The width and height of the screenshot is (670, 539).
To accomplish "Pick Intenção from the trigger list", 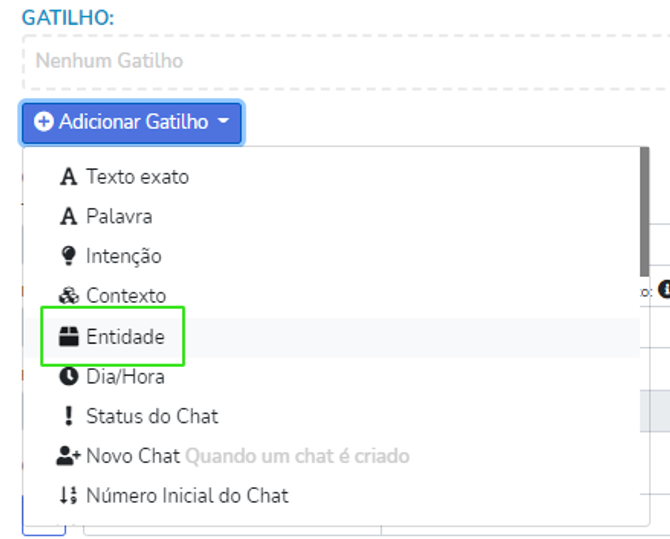I will (x=123, y=256).
